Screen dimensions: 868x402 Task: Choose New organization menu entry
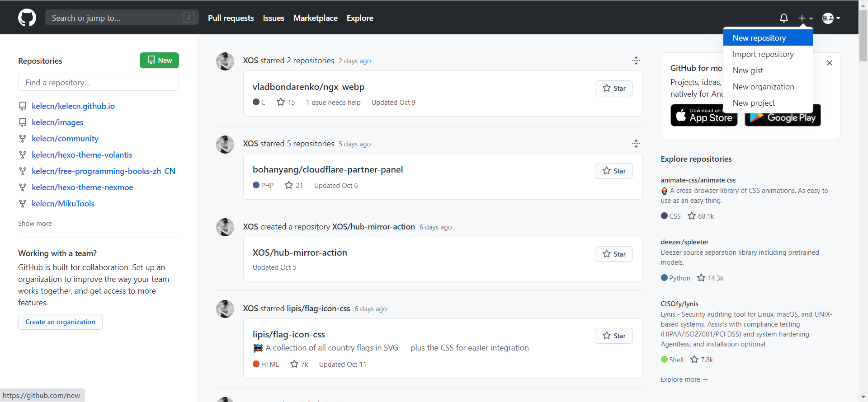click(768, 87)
